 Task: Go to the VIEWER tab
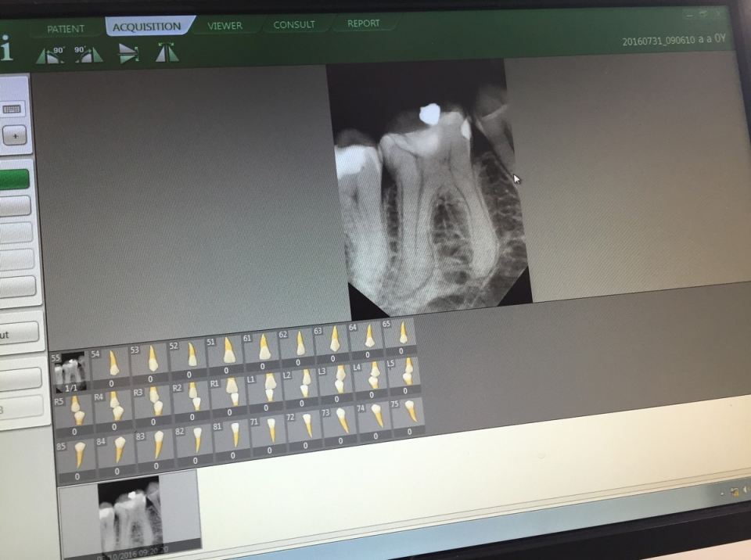pyautogui.click(x=225, y=25)
